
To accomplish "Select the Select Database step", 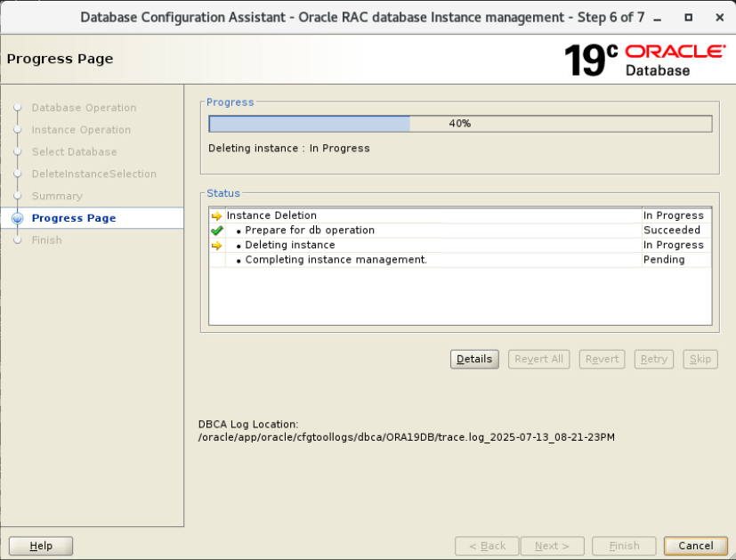I will (x=74, y=152).
